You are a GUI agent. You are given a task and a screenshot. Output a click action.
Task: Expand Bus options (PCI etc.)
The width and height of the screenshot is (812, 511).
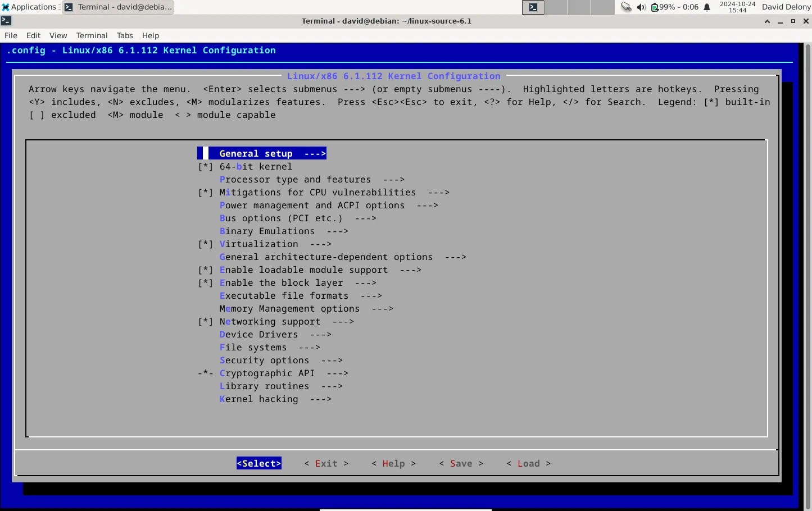click(298, 218)
